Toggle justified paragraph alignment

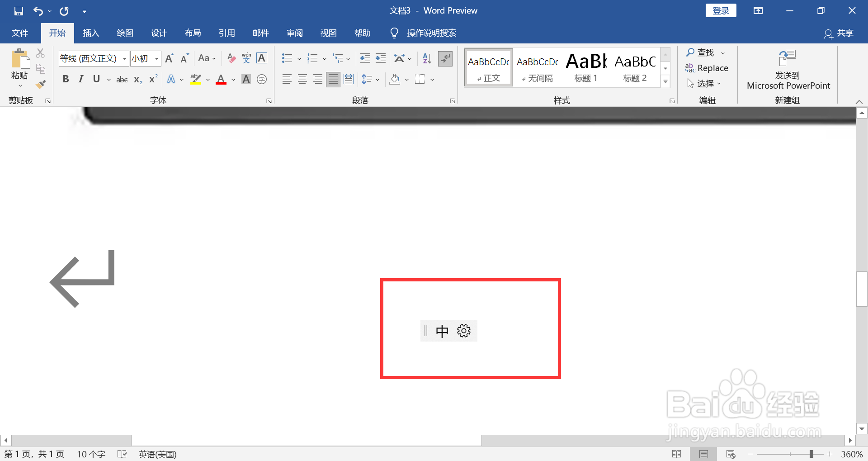[x=333, y=80]
